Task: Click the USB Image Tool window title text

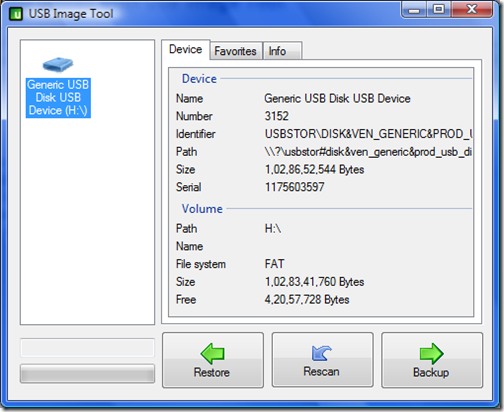Action: pos(71,14)
